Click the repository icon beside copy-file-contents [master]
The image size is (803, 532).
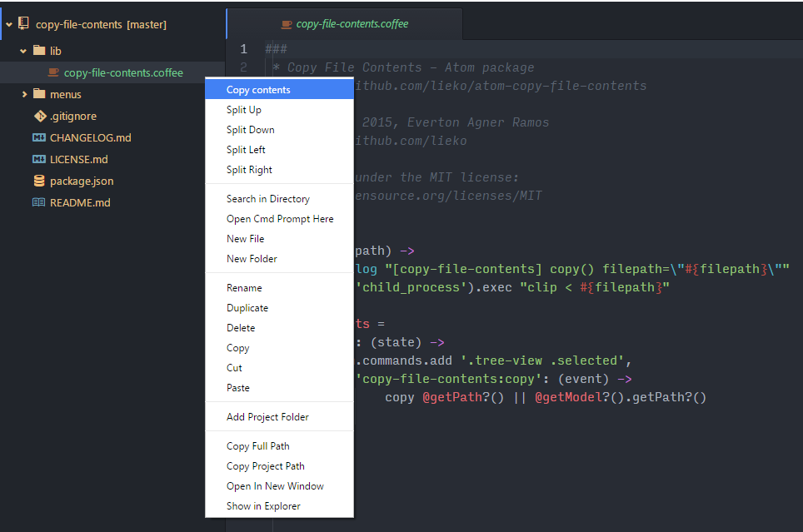coord(23,23)
